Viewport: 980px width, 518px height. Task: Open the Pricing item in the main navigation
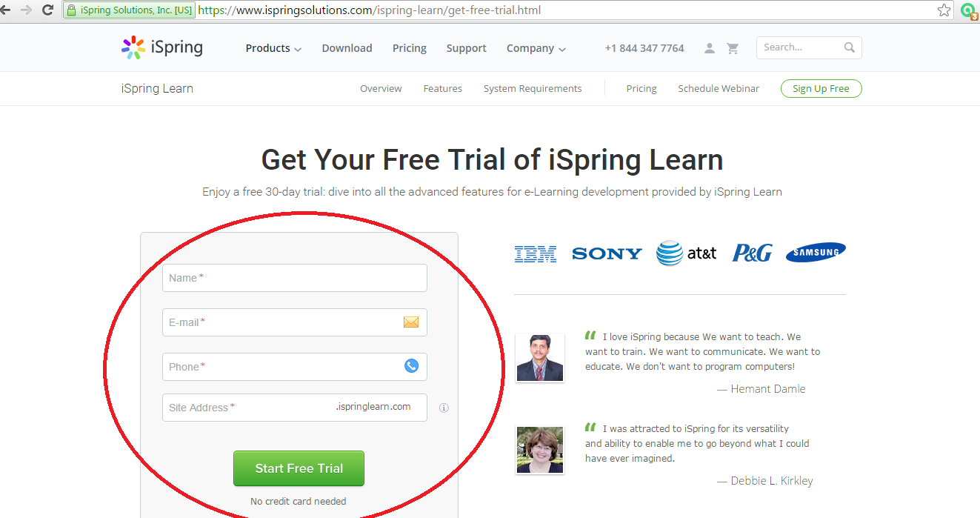[x=410, y=48]
